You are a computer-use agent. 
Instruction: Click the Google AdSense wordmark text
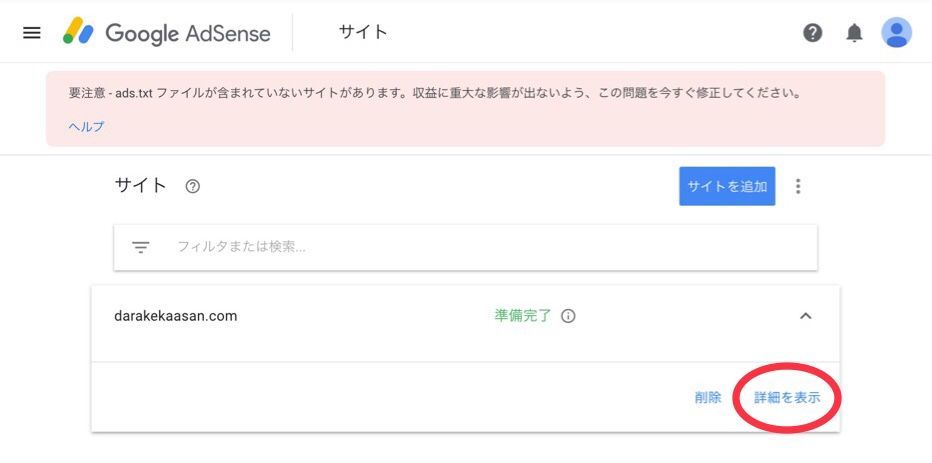click(x=188, y=33)
